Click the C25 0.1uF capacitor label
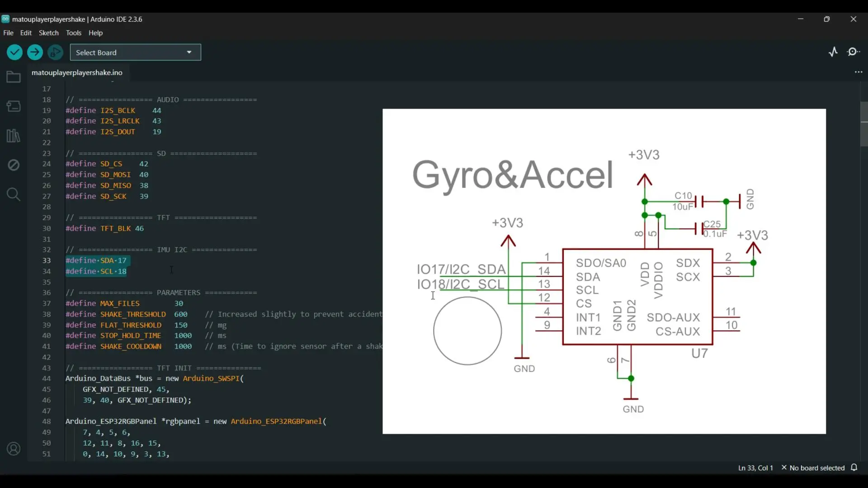The width and height of the screenshot is (868, 488). coord(715,229)
